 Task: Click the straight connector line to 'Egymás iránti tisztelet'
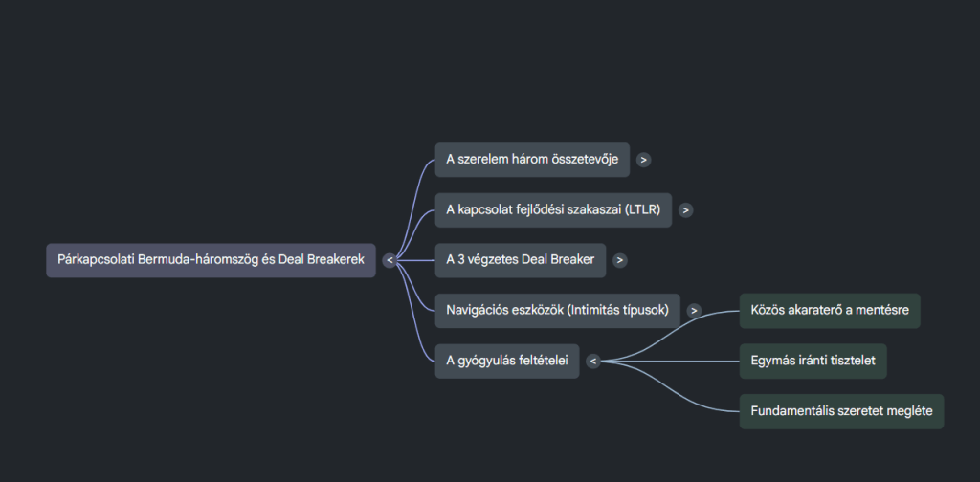click(x=670, y=361)
